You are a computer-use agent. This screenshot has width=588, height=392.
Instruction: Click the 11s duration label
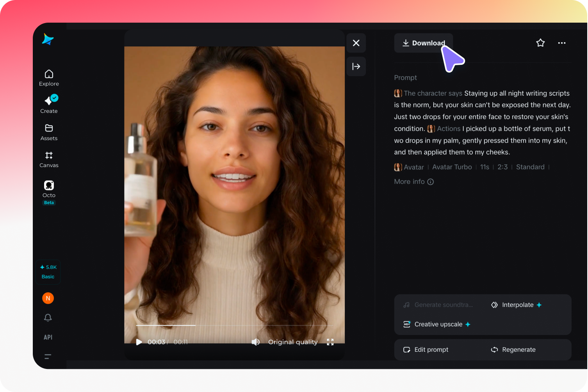click(485, 167)
